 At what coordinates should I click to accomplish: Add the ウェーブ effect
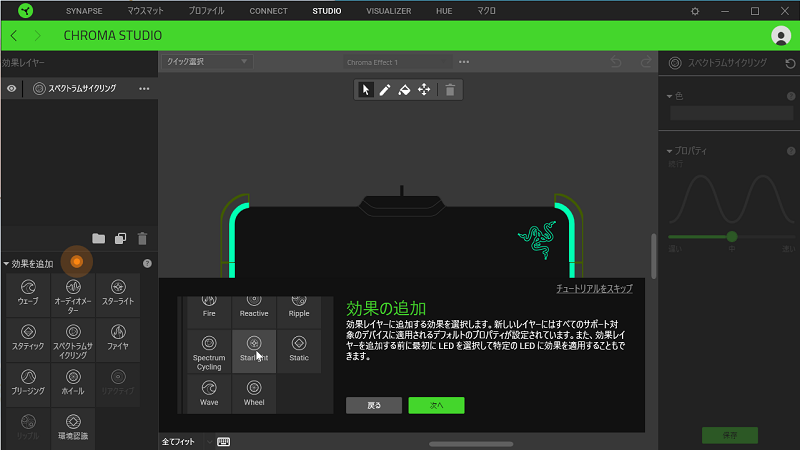pyautogui.click(x=28, y=294)
